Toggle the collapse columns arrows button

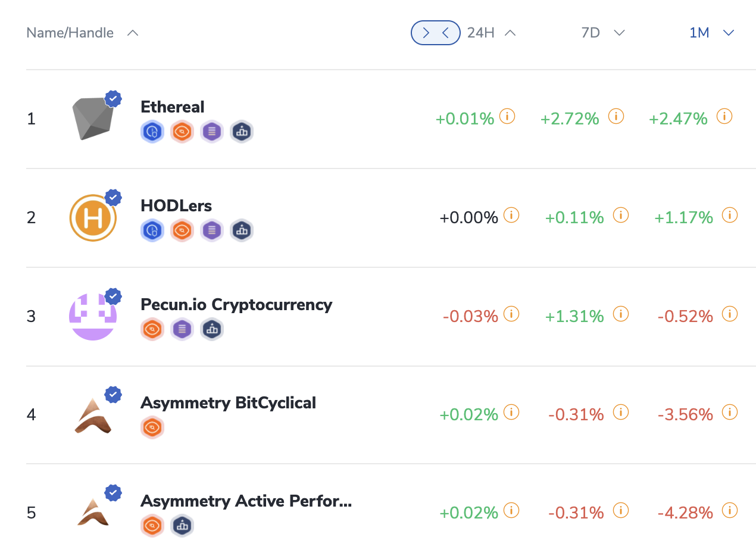pyautogui.click(x=435, y=33)
